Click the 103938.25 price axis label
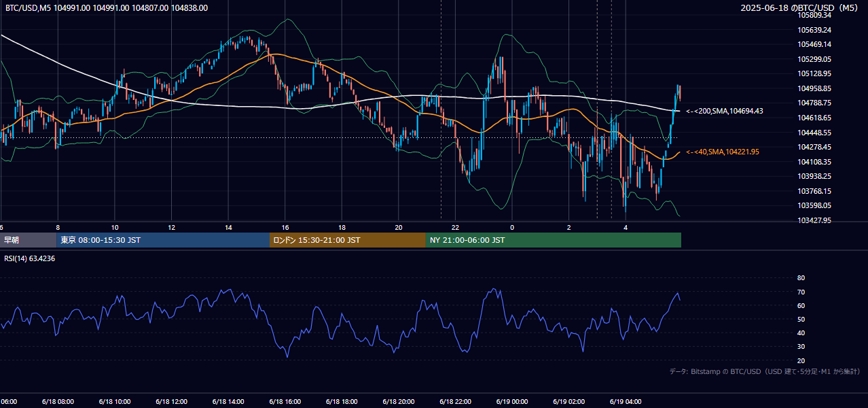 pos(815,176)
